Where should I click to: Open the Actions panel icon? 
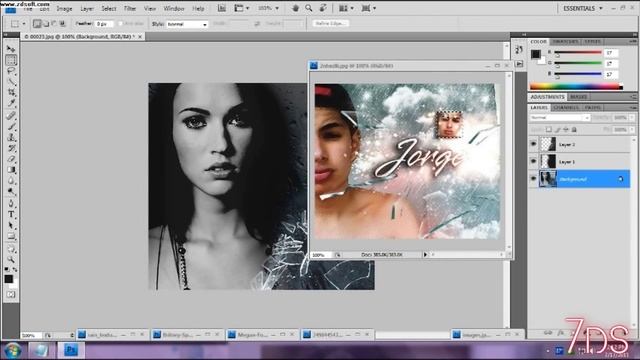519,64
